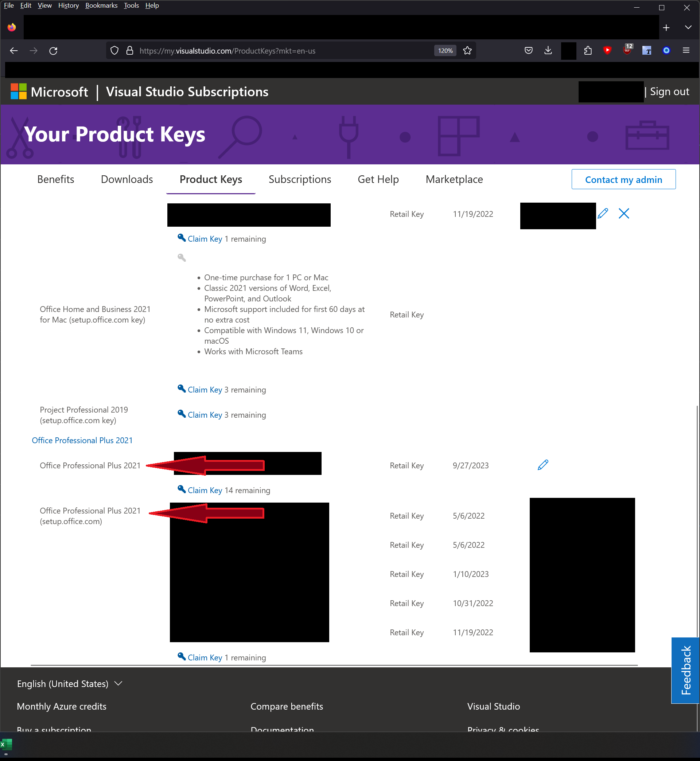Click the Firefox reload page icon
Screen dimensions: 700x761
pyautogui.click(x=53, y=51)
